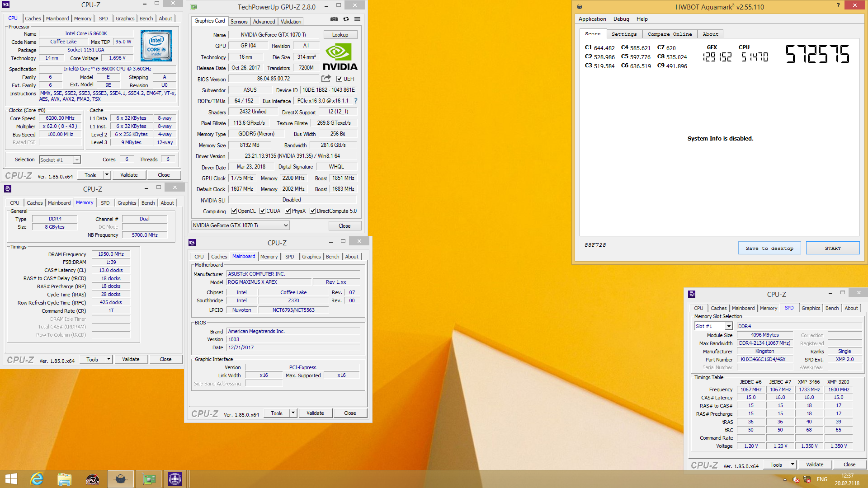Expand the NVIDIA GeForce GTX 1070 Ti dropdown
This screenshot has width=868, height=488.
pyautogui.click(x=240, y=225)
